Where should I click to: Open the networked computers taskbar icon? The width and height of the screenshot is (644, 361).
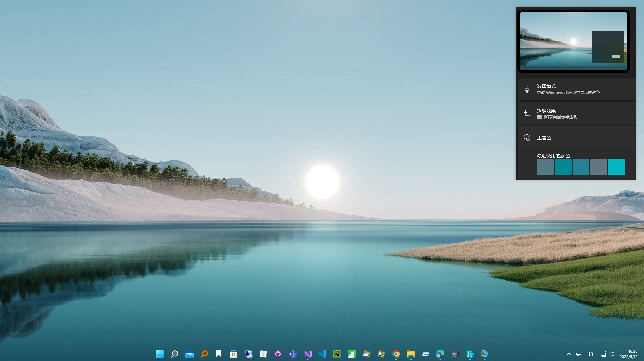click(x=484, y=354)
